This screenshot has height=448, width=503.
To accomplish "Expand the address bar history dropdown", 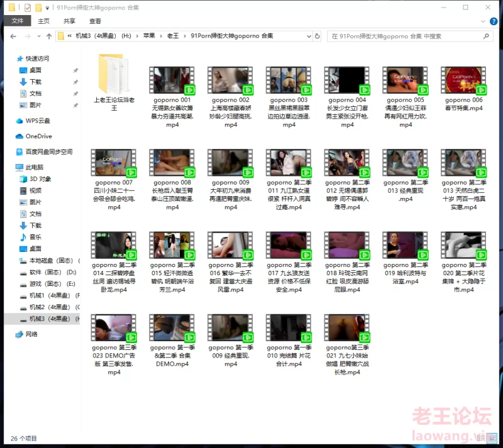I will pos(309,36).
